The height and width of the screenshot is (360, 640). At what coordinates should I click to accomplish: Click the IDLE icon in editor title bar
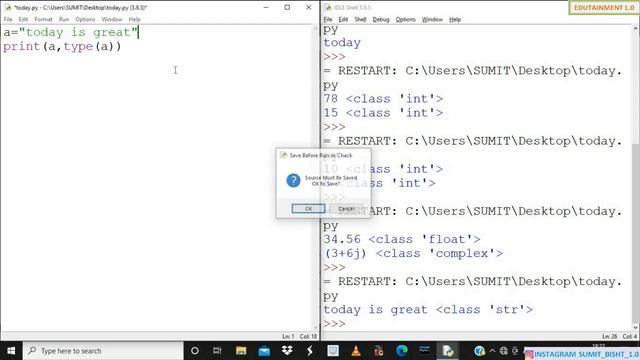point(8,7)
